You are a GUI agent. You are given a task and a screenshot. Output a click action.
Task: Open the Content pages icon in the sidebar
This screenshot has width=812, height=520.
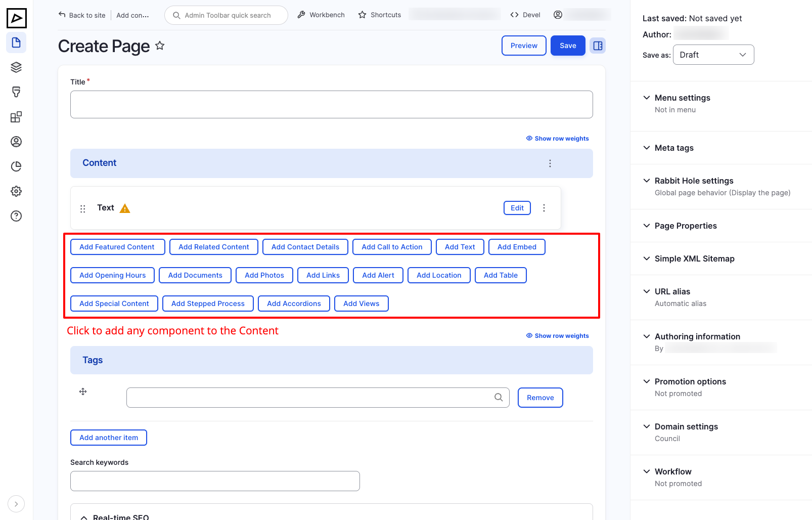click(16, 42)
